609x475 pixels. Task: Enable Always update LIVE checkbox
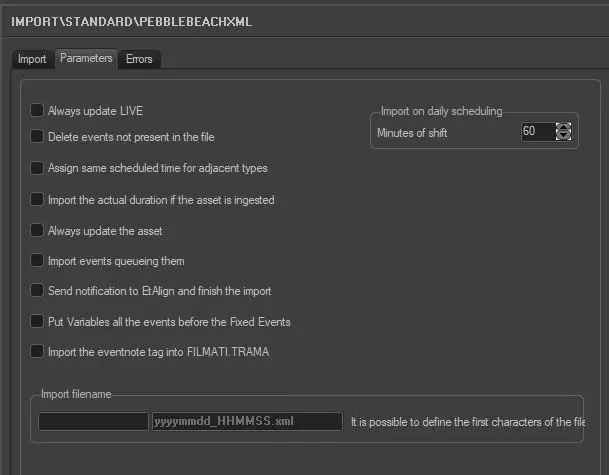pyautogui.click(x=37, y=110)
